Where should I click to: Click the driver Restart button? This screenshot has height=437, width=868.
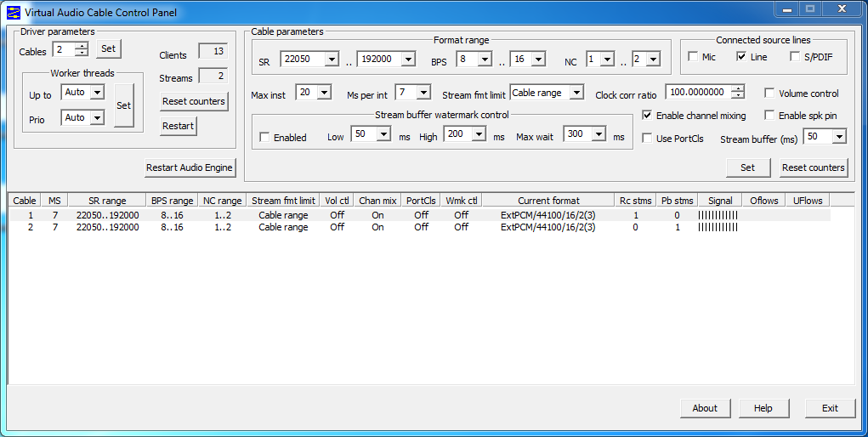pyautogui.click(x=179, y=126)
